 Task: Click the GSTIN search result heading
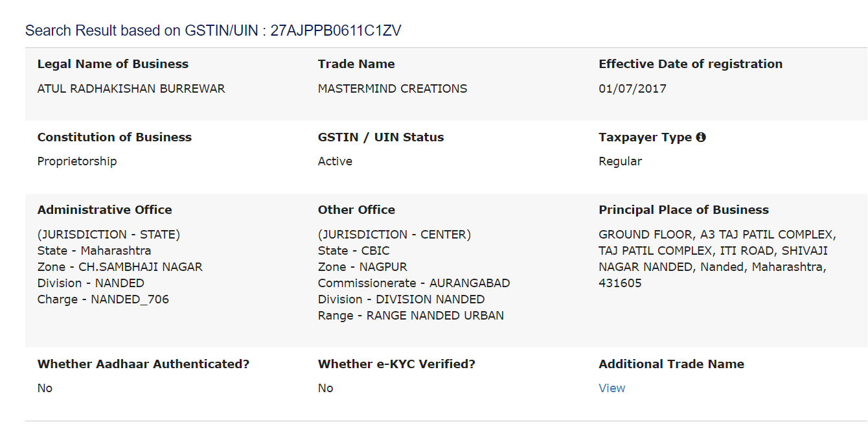coord(213,30)
